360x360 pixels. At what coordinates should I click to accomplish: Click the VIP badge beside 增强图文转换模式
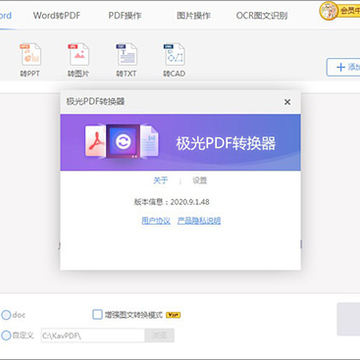click(173, 315)
